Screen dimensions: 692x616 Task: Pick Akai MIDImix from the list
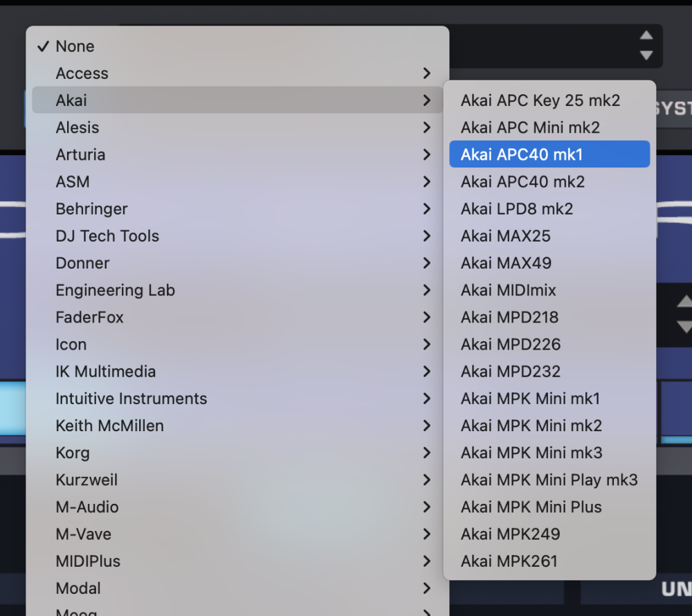click(x=509, y=290)
